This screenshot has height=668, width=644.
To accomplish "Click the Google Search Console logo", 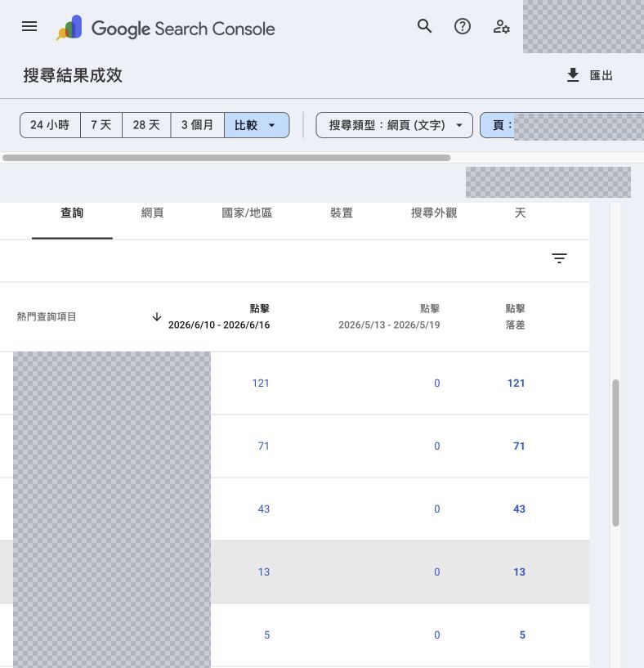I will point(166,28).
